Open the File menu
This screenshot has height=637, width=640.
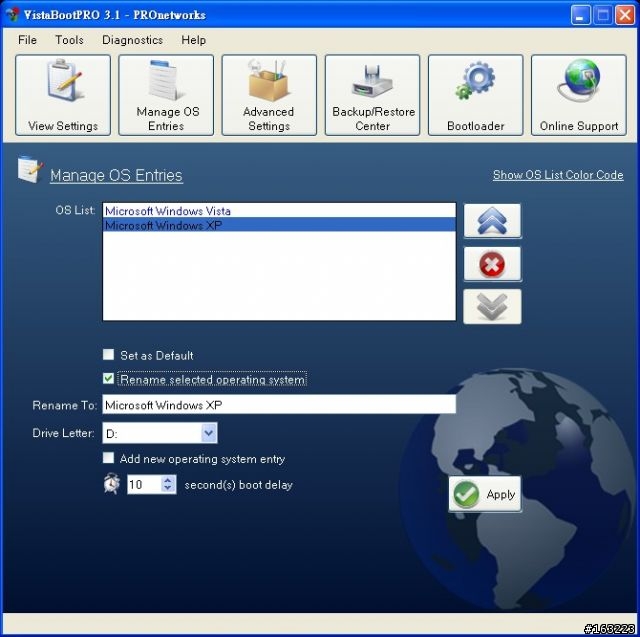(27, 40)
